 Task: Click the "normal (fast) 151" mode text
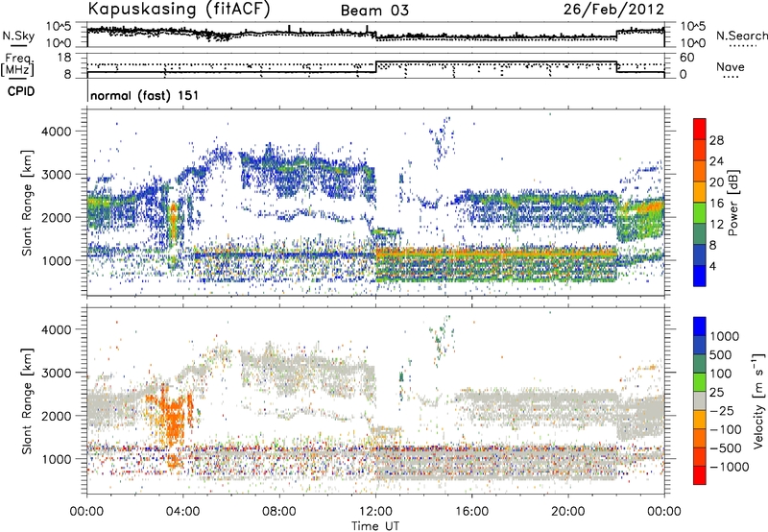pyautogui.click(x=145, y=95)
